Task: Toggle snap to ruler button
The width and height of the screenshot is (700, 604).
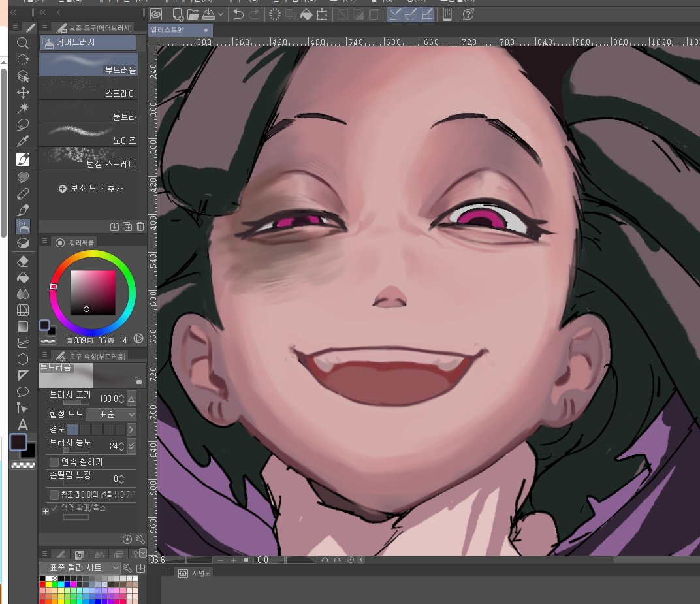Action: coord(394,15)
